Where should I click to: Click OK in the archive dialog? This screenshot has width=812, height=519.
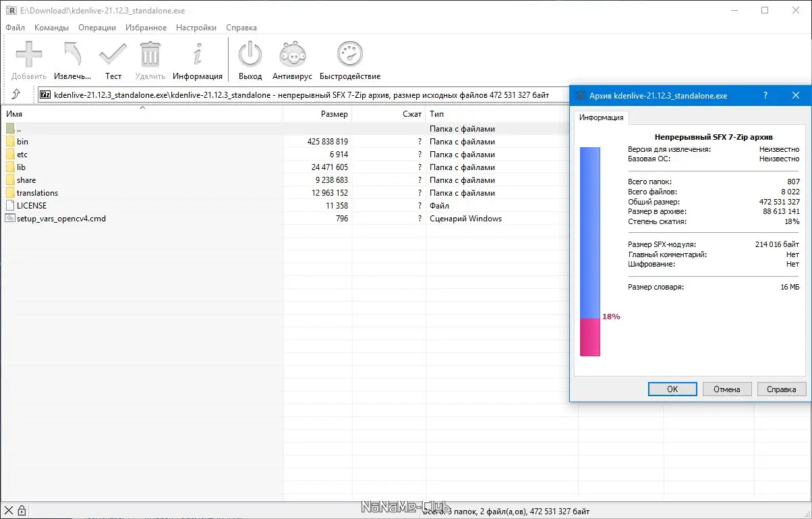pyautogui.click(x=672, y=389)
